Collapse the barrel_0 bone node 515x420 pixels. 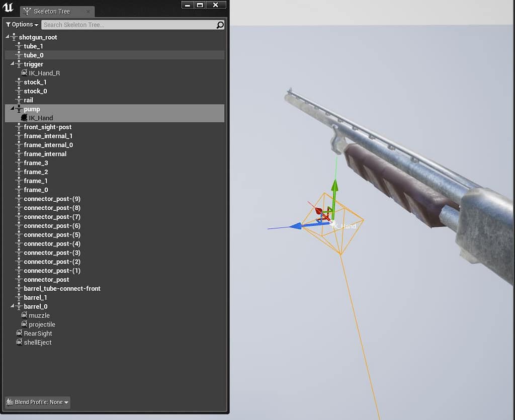point(13,306)
